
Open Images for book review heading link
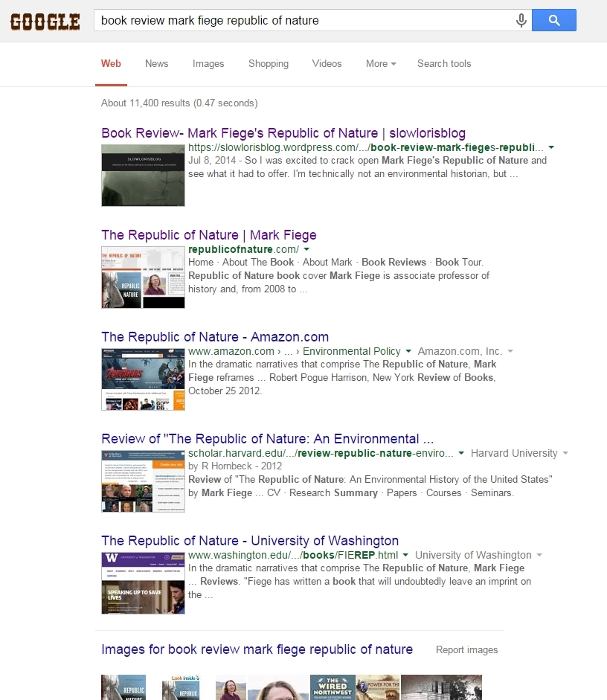(x=257, y=649)
